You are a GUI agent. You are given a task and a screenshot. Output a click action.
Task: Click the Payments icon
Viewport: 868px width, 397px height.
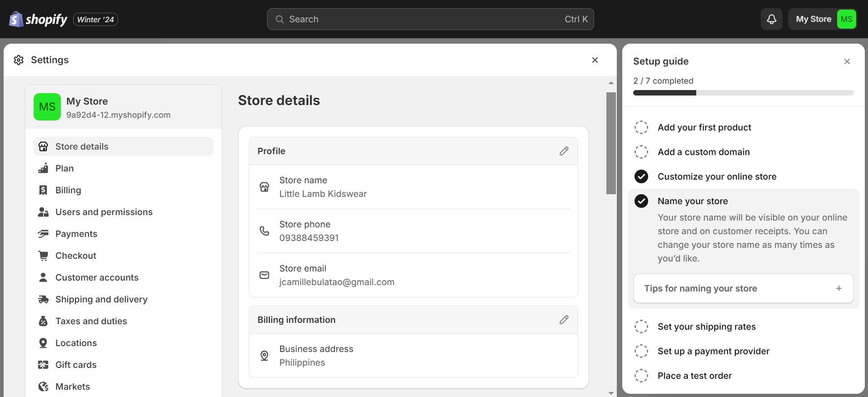coord(43,234)
